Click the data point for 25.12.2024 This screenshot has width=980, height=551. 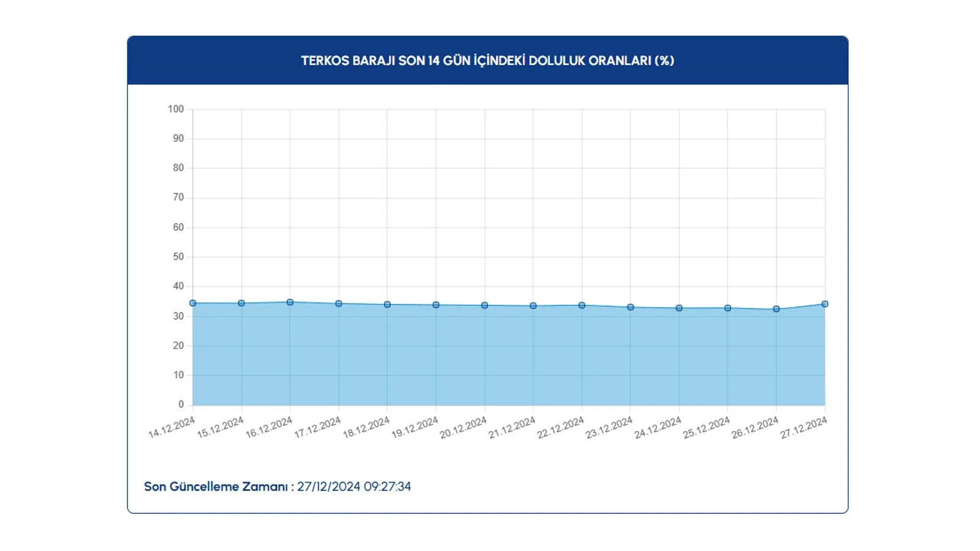728,308
